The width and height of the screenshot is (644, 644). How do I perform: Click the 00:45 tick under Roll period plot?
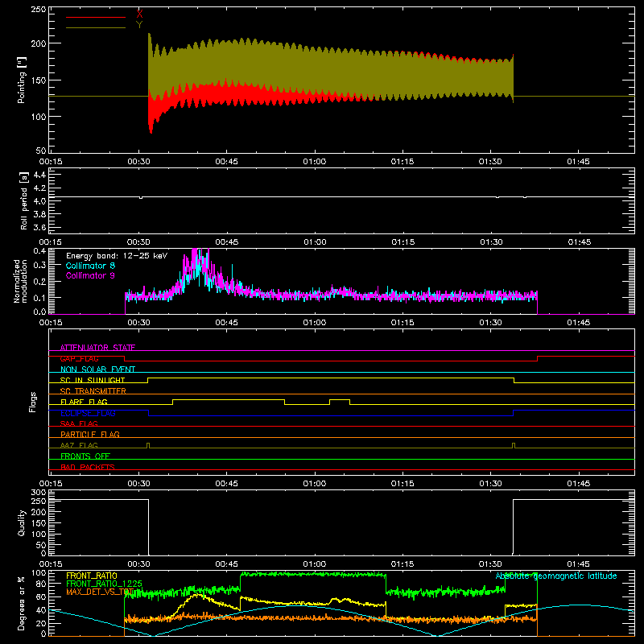pyautogui.click(x=227, y=242)
